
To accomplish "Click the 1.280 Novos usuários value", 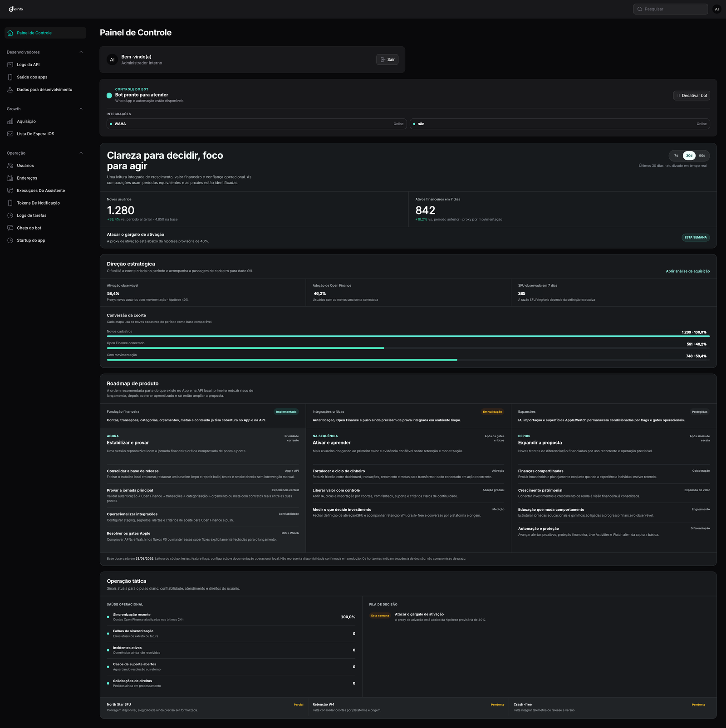I will 121,210.
